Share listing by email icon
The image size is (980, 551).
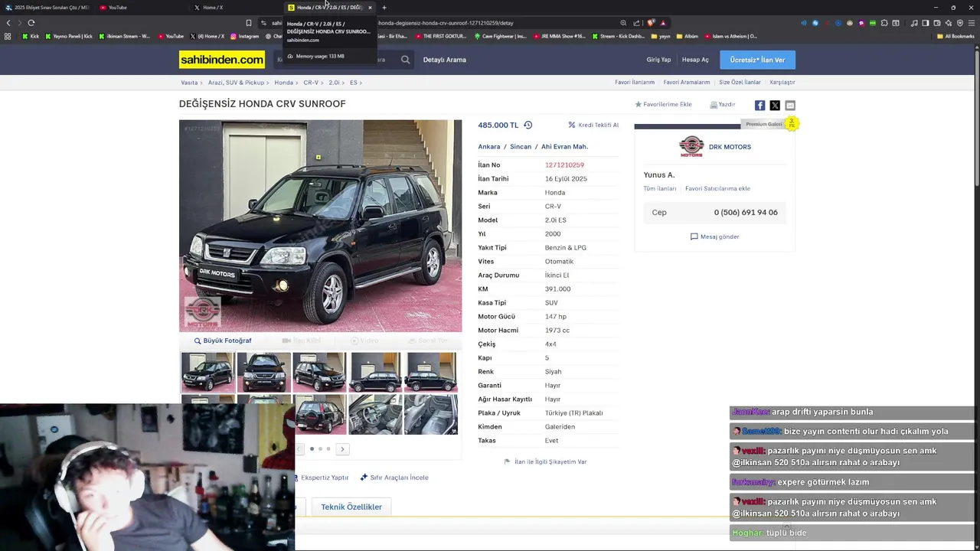pyautogui.click(x=790, y=106)
